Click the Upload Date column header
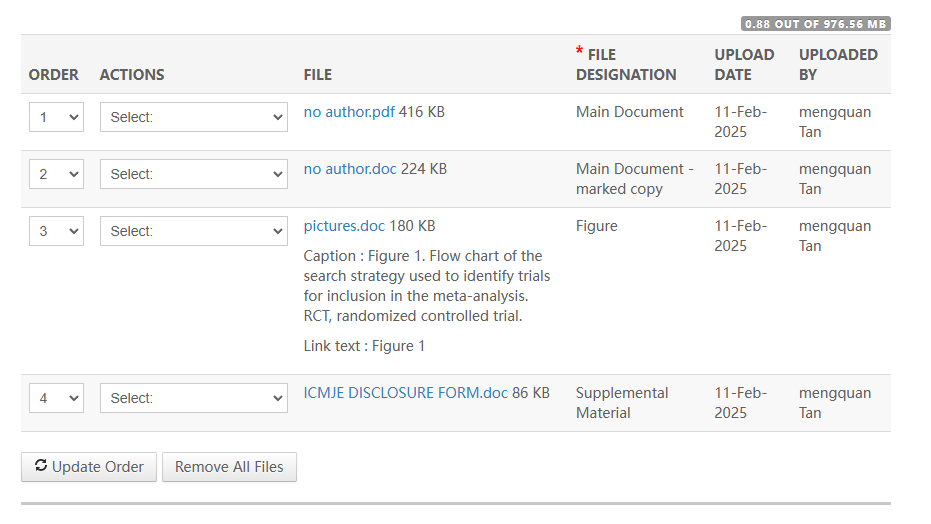The height and width of the screenshot is (524, 931). click(x=744, y=65)
